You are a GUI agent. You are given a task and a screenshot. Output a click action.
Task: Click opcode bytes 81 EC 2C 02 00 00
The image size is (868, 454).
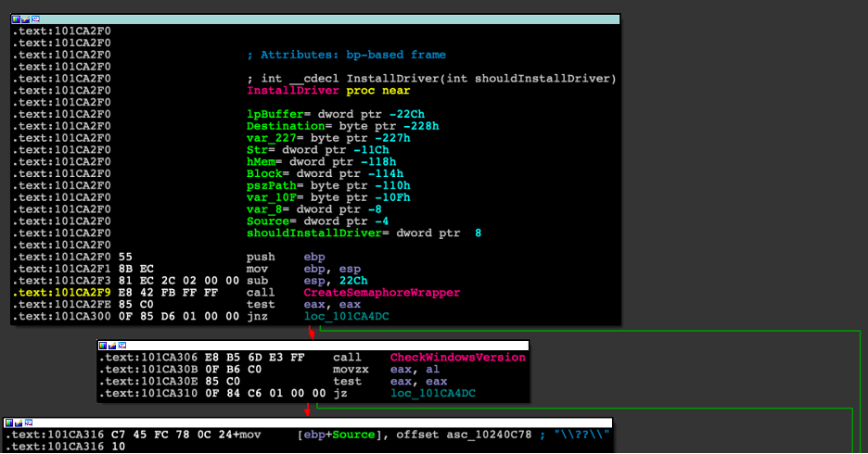179,281
